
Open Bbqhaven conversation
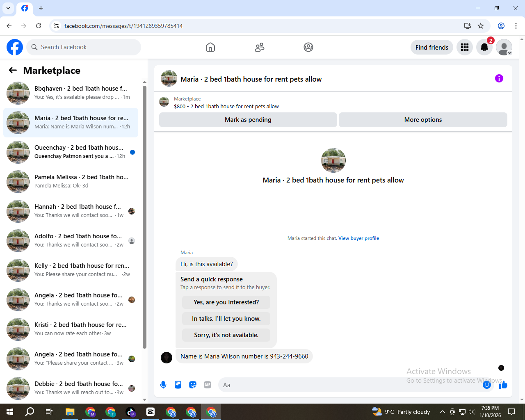(71, 93)
